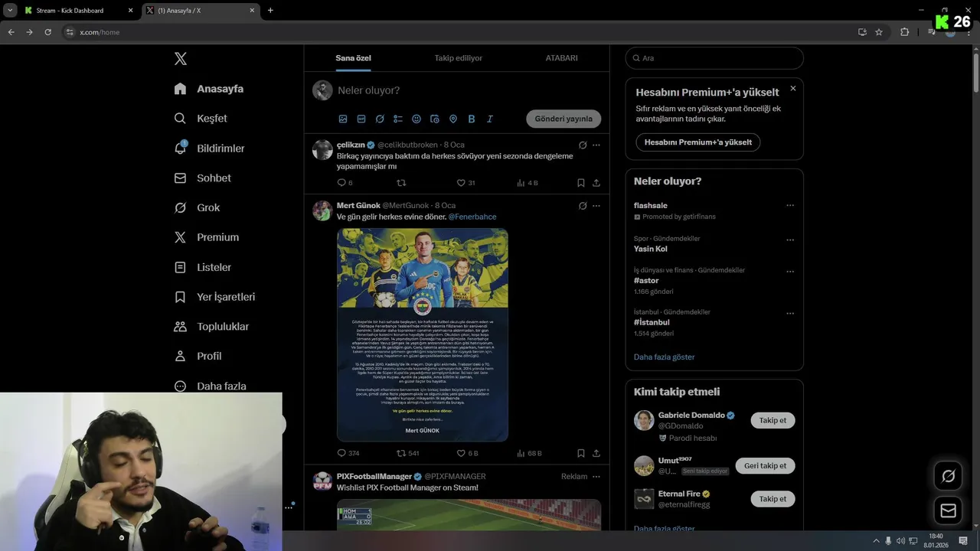Click Geri takip et for Umut1907
The image size is (980, 551).
point(765,465)
